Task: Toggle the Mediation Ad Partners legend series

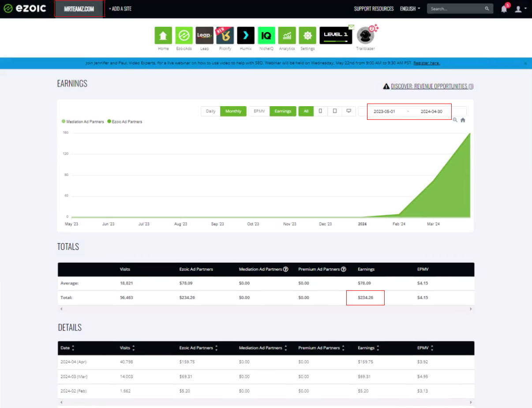Action: pos(83,122)
